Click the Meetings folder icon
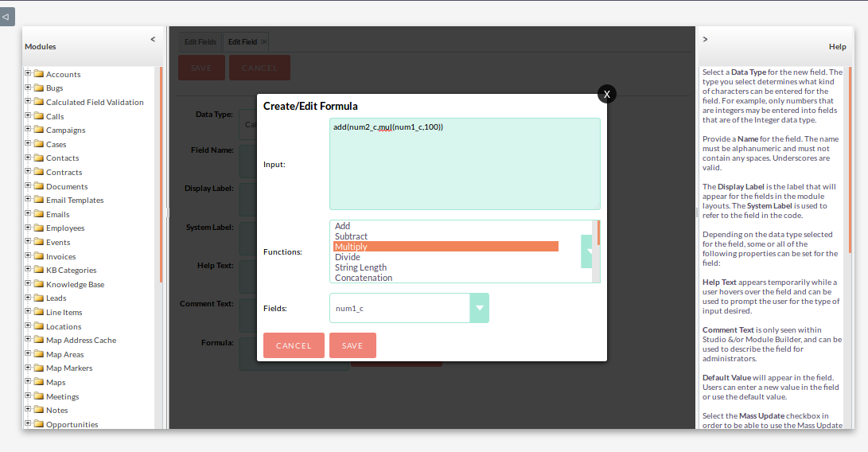The image size is (868, 452). pyautogui.click(x=38, y=396)
